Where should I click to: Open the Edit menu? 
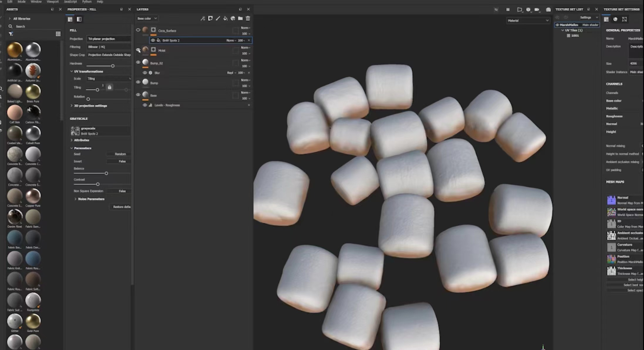10,2
